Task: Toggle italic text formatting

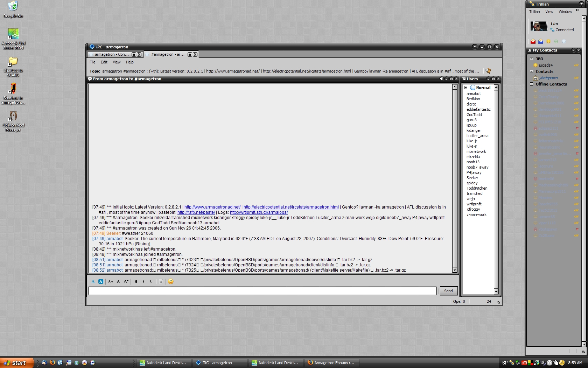Action: pyautogui.click(x=143, y=281)
